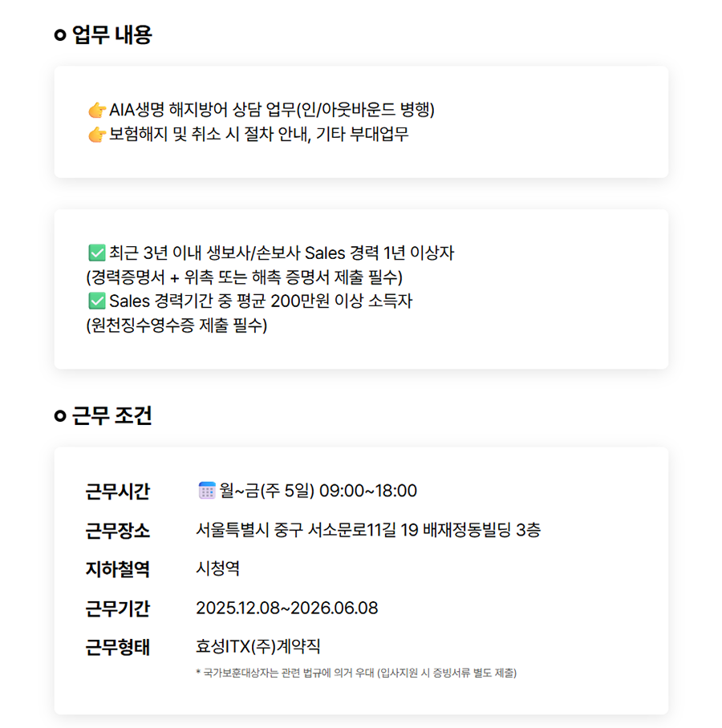Screen dimensions: 722x728
Task: Click the 시청역 subway station text
Action: tap(217, 569)
